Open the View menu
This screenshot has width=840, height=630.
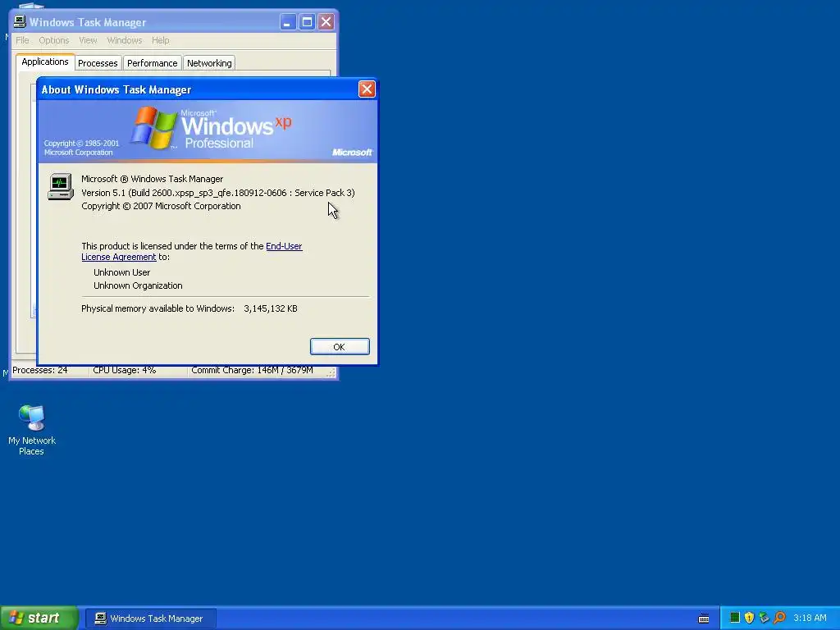(88, 40)
